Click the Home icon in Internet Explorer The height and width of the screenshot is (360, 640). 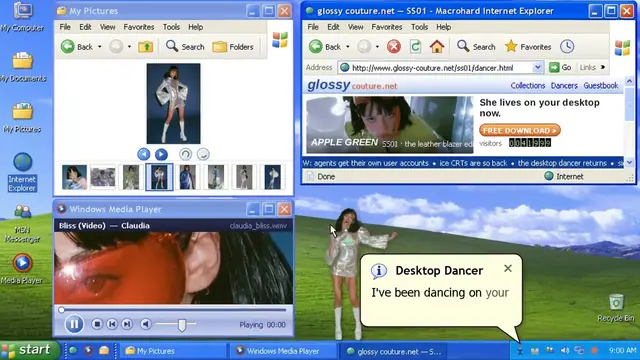(437, 47)
